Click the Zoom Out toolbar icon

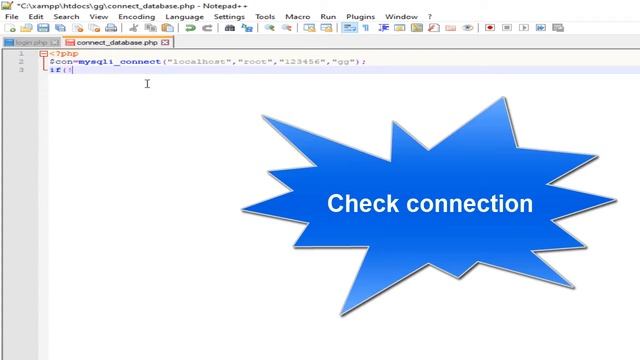(x=287, y=28)
